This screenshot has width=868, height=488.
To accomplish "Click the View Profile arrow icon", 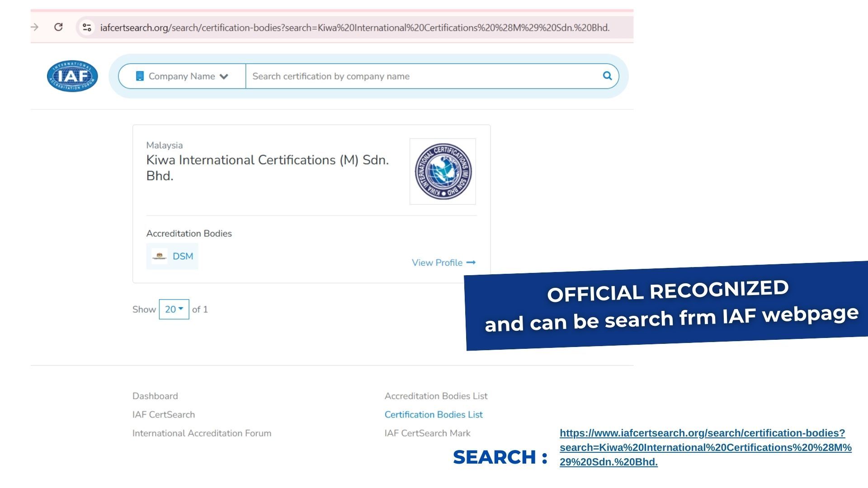I will coord(471,263).
